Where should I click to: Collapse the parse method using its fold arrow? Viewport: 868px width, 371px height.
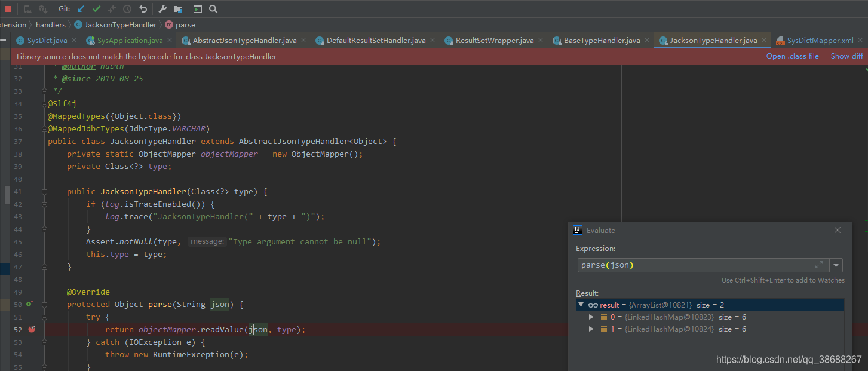click(44, 304)
